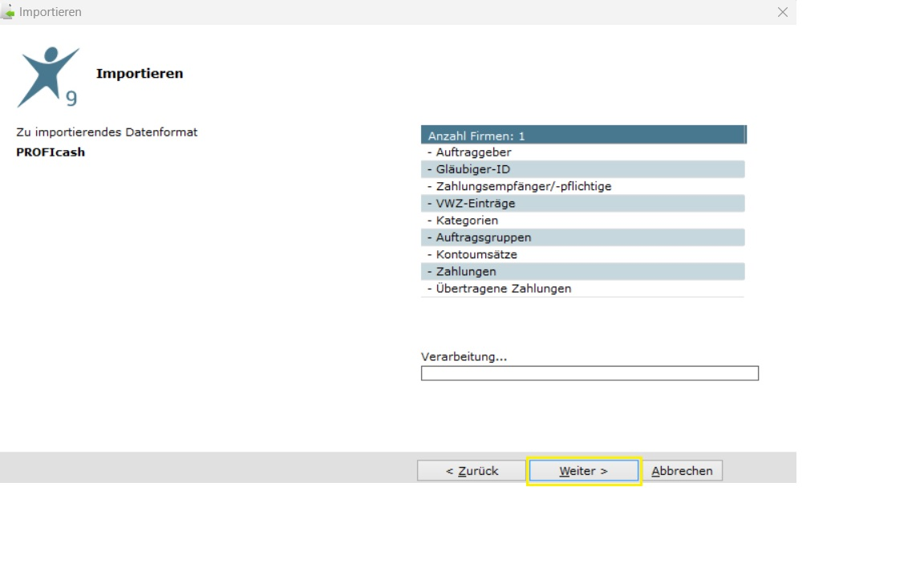Click the Weiter button
Image resolution: width=924 pixels, height=572 pixels.
tap(583, 471)
